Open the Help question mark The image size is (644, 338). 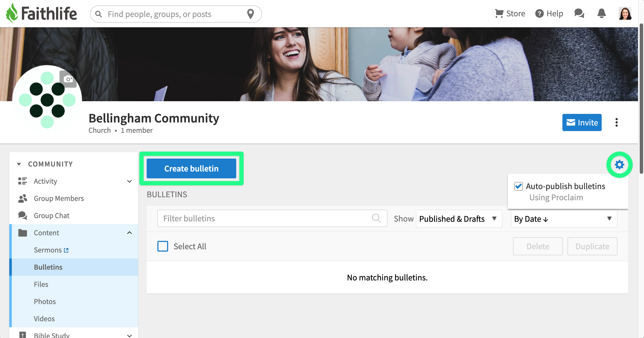(x=549, y=14)
